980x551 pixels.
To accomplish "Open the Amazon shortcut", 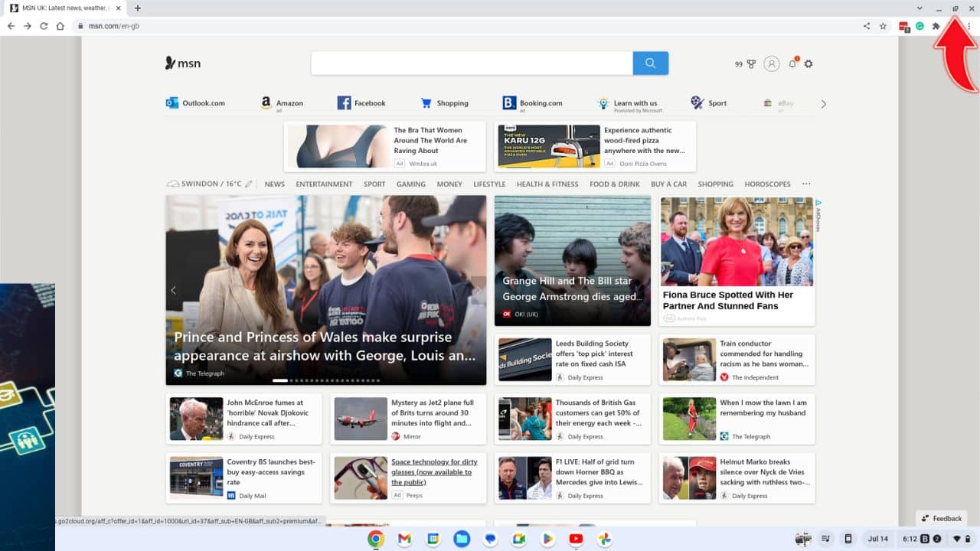I will [282, 103].
